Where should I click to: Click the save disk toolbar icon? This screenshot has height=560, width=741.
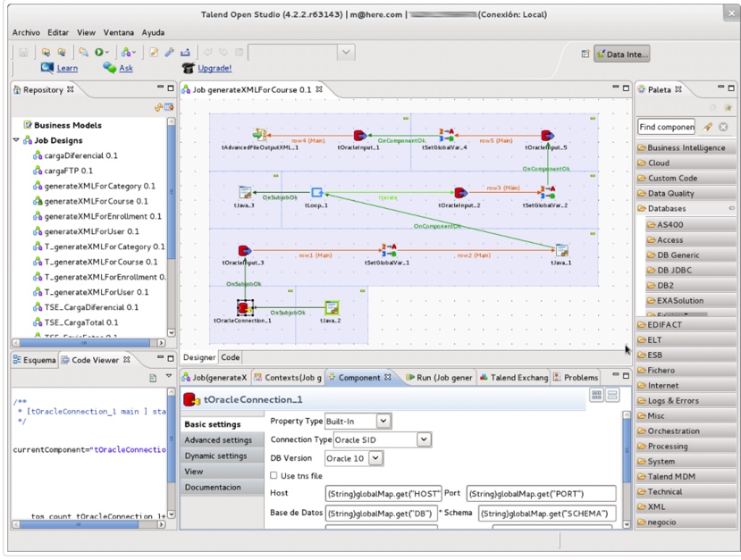22,53
